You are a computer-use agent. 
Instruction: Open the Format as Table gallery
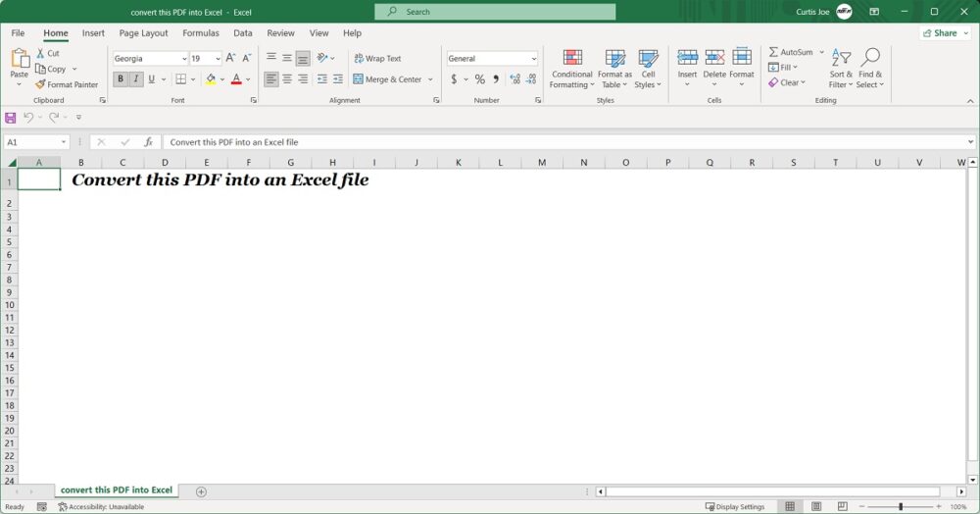tap(614, 69)
